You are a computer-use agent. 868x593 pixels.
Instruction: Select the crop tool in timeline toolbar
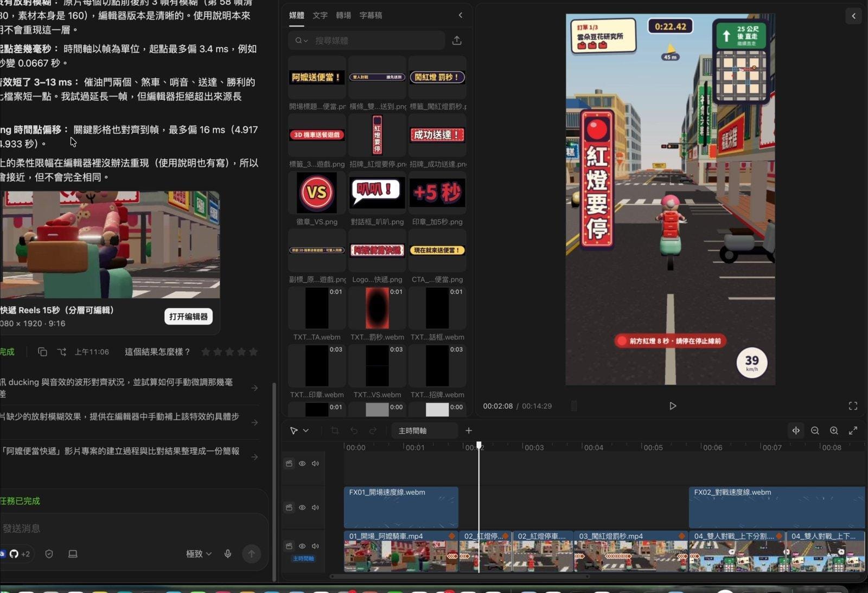(x=335, y=430)
